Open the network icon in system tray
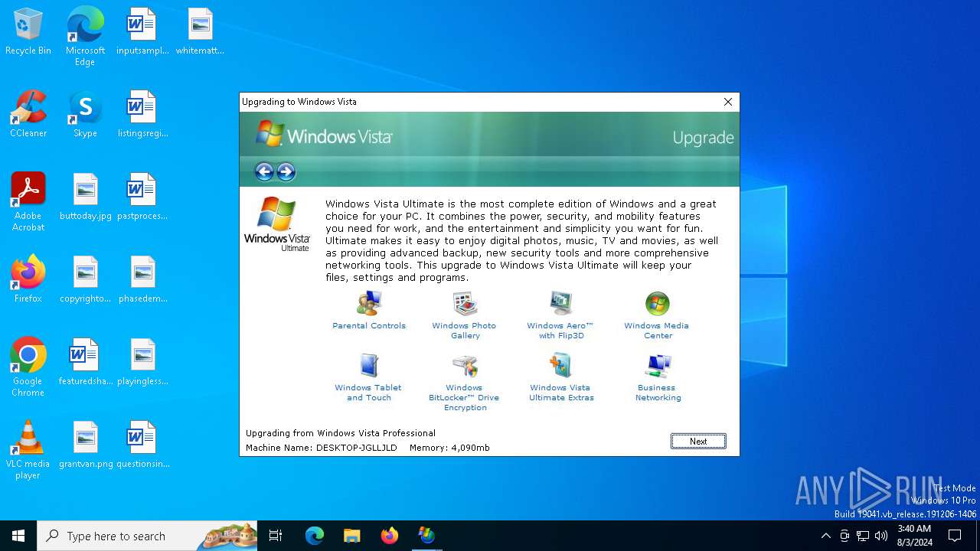Screen dimensions: 980x551 coord(863,536)
